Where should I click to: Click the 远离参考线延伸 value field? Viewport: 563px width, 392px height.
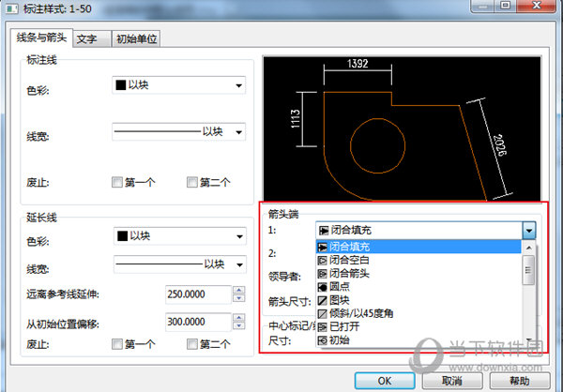coord(198,294)
